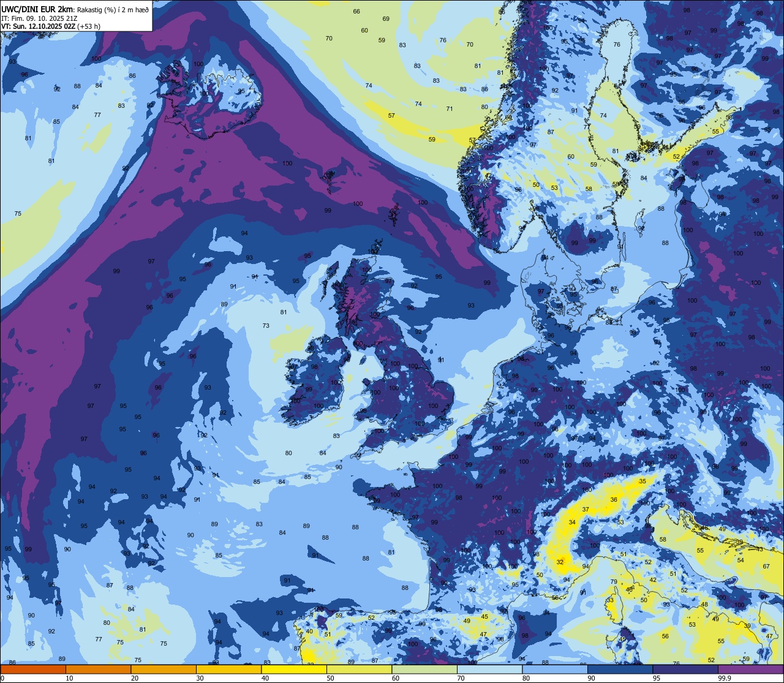
Task: Pick the 20–30 legend color segment
Action: tap(164, 669)
